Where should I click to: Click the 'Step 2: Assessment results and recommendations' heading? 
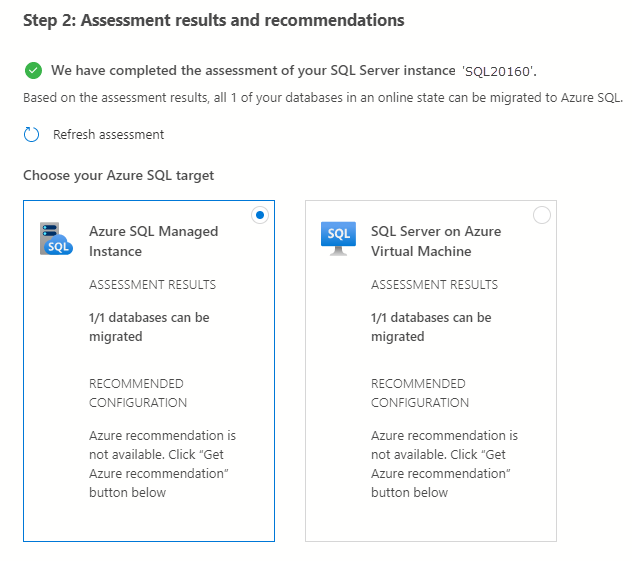coord(214,20)
